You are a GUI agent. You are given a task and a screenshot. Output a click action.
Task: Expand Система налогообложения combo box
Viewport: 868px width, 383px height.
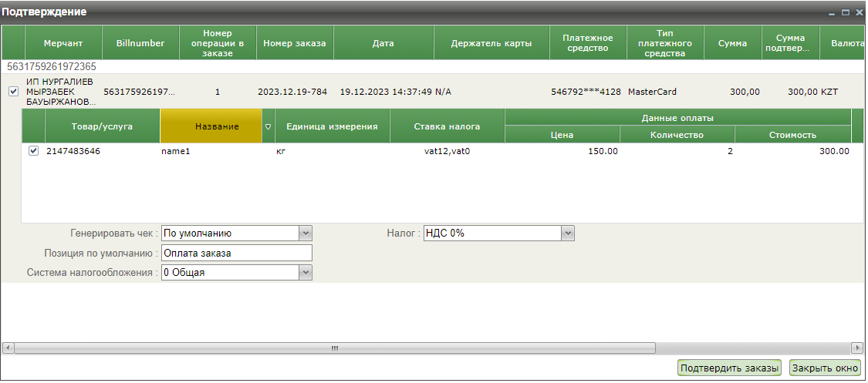306,272
